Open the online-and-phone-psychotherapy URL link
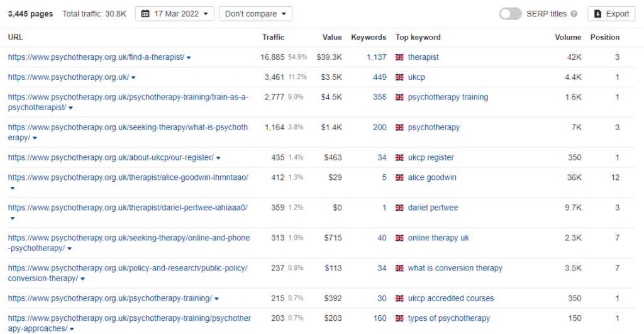This screenshot has width=644, height=334. 128,243
